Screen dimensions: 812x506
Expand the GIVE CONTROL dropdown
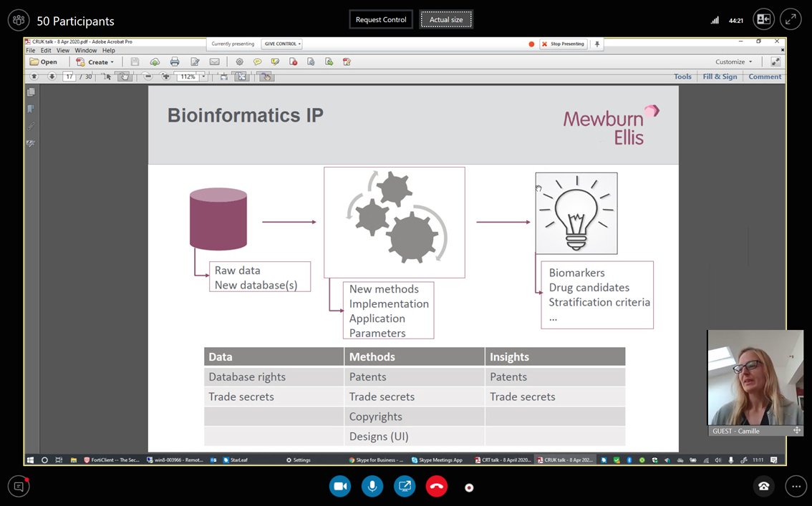(x=281, y=44)
